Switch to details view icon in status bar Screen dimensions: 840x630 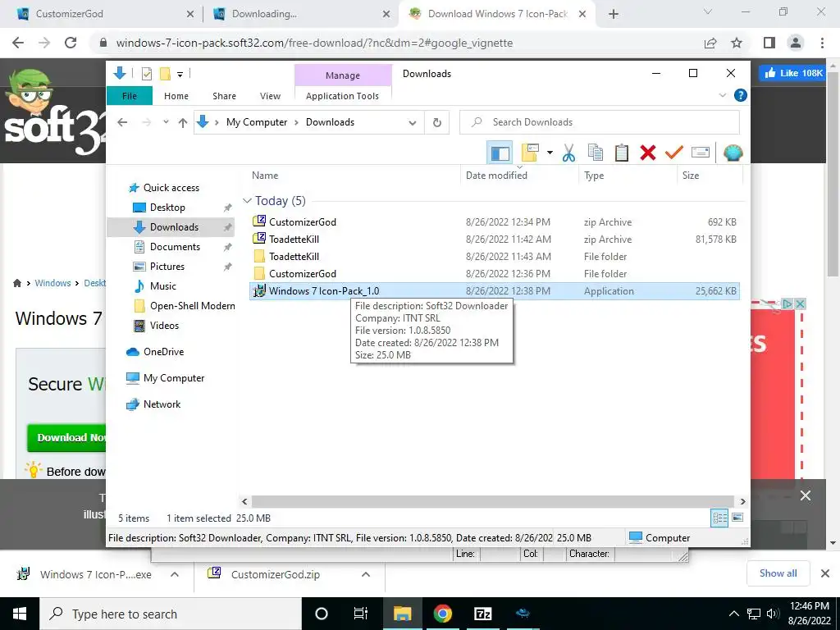[x=719, y=518]
